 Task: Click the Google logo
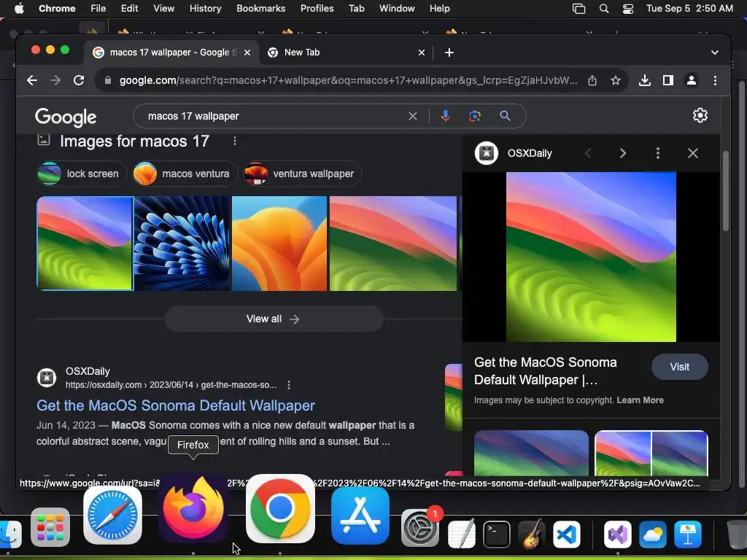coord(66,117)
